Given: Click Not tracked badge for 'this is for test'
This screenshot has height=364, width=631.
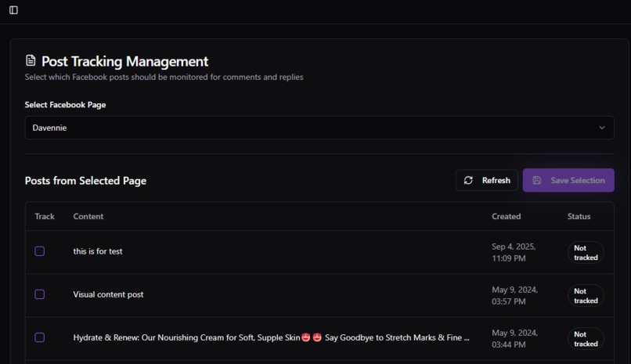Looking at the screenshot, I should point(586,253).
